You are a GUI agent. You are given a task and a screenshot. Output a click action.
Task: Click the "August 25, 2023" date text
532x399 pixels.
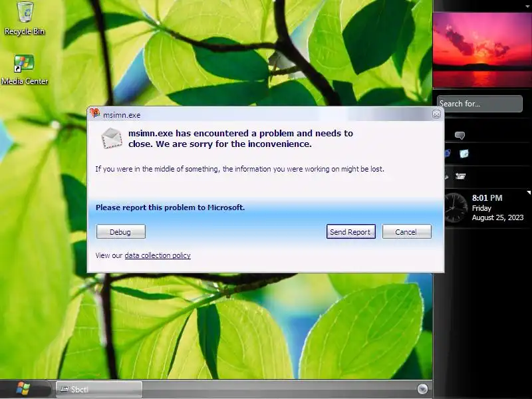[497, 217]
